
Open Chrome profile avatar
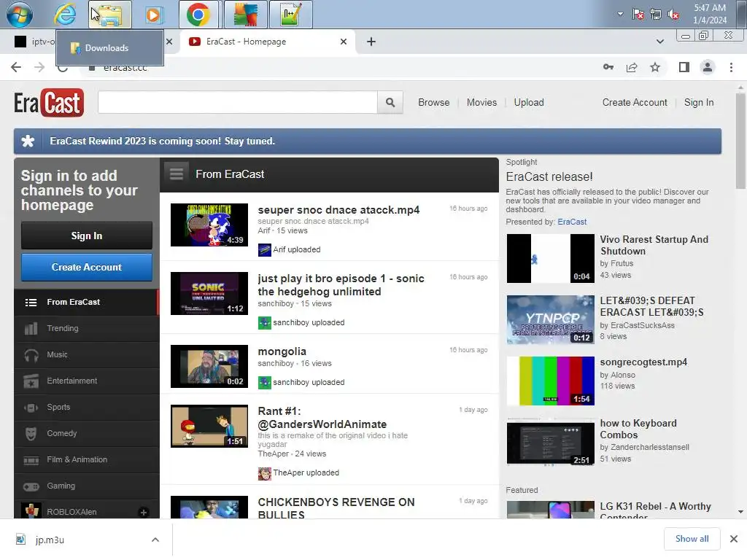click(x=708, y=67)
